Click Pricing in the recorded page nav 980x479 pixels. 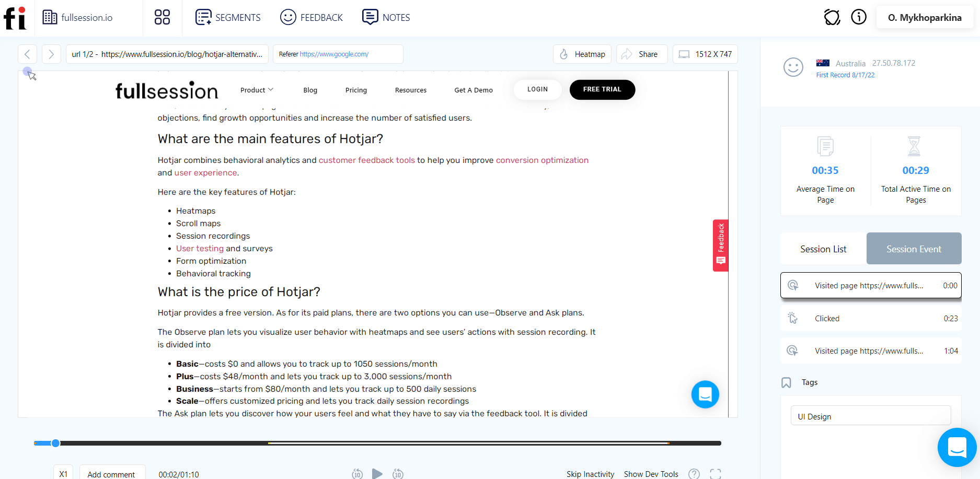[356, 90]
